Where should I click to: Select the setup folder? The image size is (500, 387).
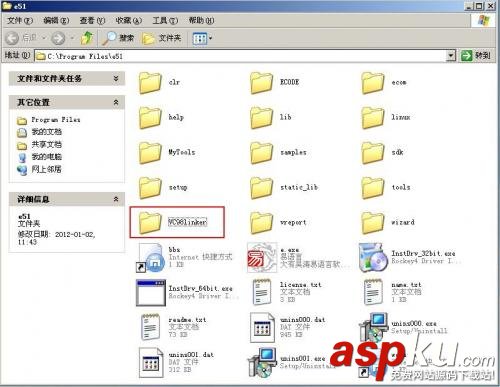pos(150,188)
